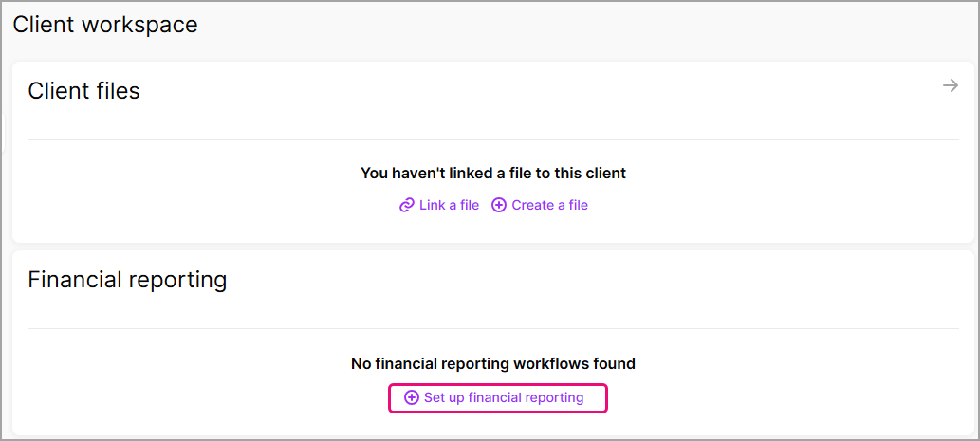
Task: Click the Financial reporting section heading
Action: pyautogui.click(x=127, y=280)
